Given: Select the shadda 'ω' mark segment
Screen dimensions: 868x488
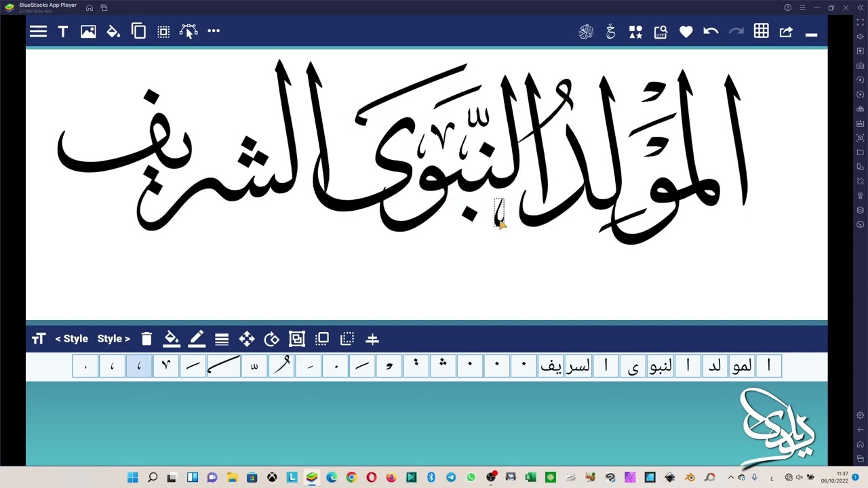Looking at the screenshot, I should (x=254, y=366).
